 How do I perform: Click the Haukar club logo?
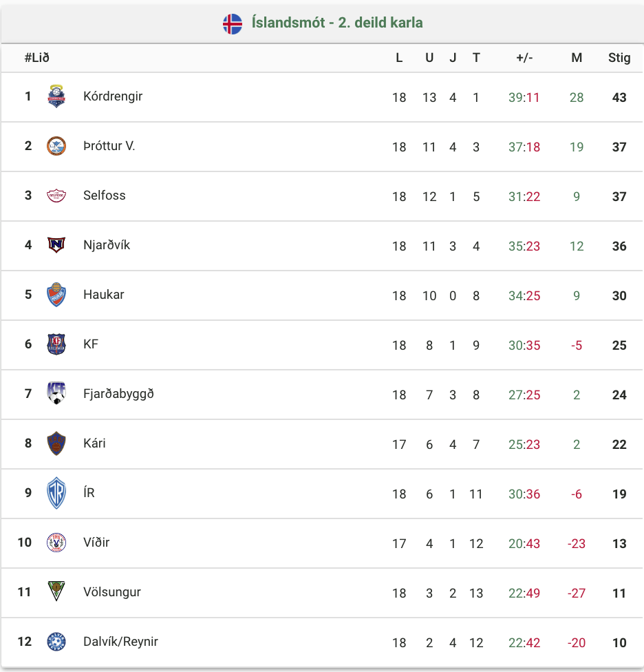pos(56,295)
